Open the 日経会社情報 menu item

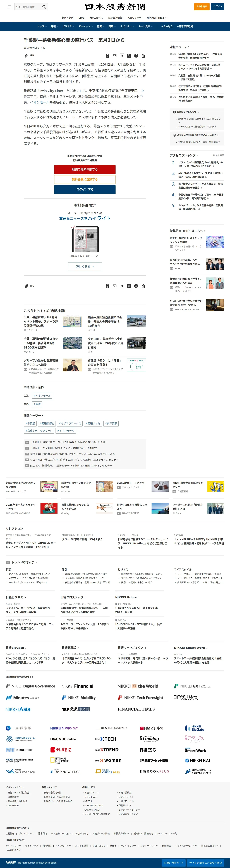[115, 18]
